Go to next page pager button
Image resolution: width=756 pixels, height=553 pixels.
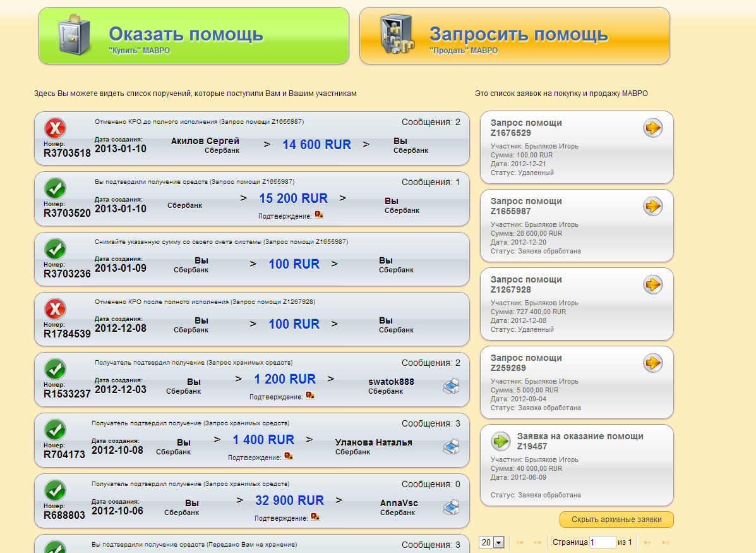[x=647, y=542]
